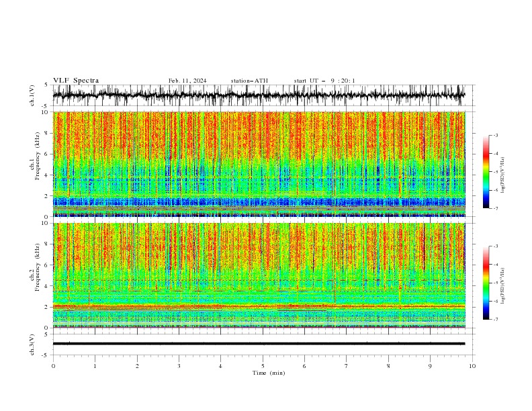The height and width of the screenshot is (411, 532).
Task: Click time axis tick label "7"
Action: [x=347, y=366]
